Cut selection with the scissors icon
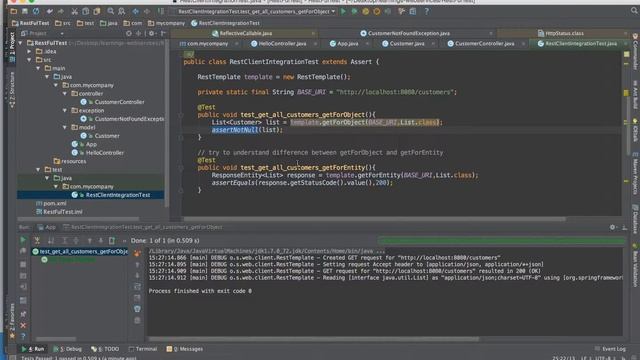640x360 pixels. (74, 11)
